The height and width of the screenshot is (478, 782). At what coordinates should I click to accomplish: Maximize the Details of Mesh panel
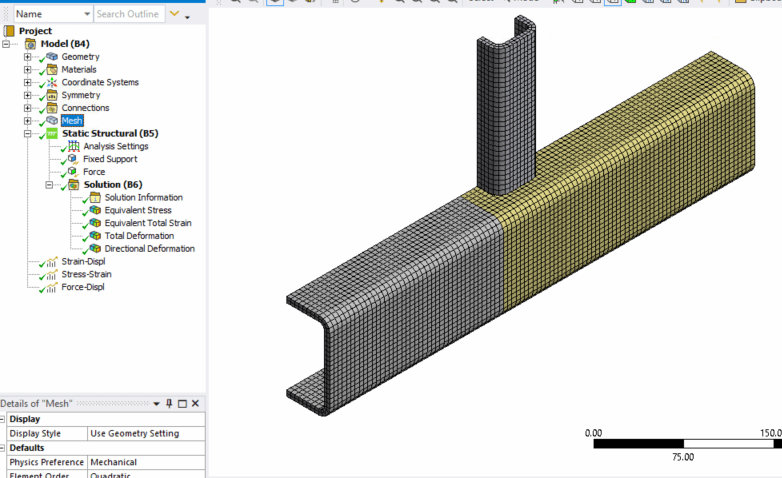coord(182,403)
